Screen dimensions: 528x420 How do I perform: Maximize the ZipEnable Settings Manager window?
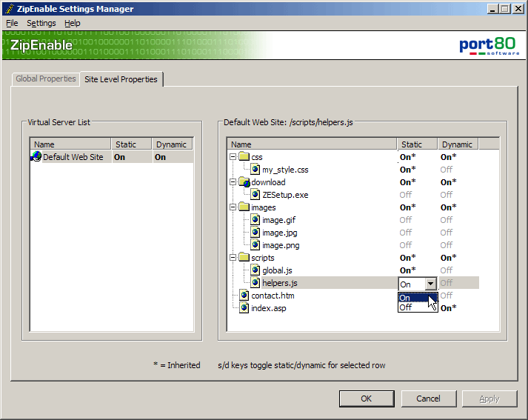tap(504, 9)
